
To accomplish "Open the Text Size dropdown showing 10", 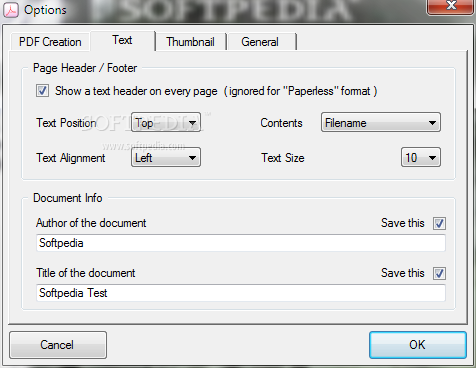I will click(421, 157).
